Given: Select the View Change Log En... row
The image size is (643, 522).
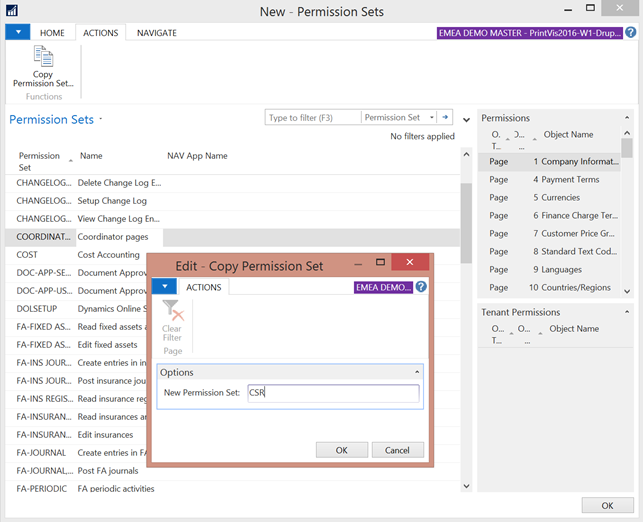Looking at the screenshot, I should click(x=232, y=219).
